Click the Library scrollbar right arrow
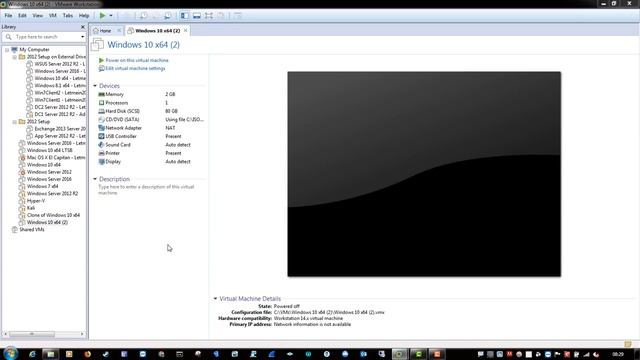 (x=82, y=334)
